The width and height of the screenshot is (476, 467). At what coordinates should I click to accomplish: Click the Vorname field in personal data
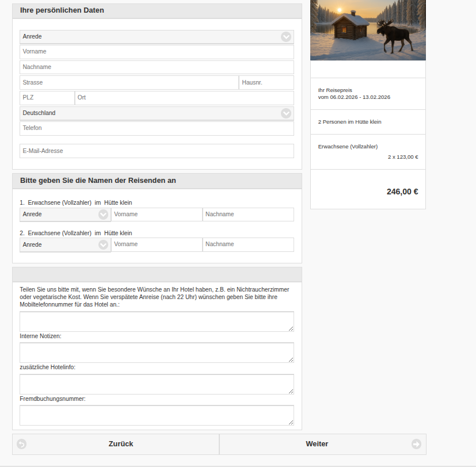[157, 52]
